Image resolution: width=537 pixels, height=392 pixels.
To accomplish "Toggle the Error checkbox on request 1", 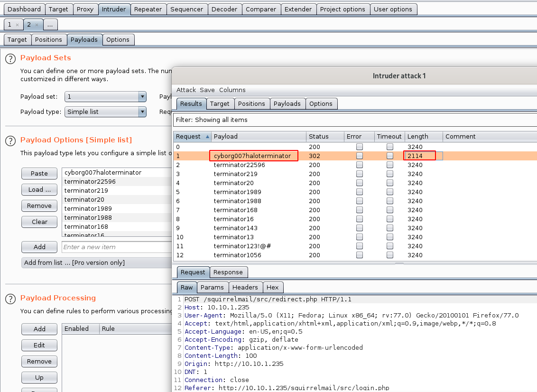I will pyautogui.click(x=359, y=156).
